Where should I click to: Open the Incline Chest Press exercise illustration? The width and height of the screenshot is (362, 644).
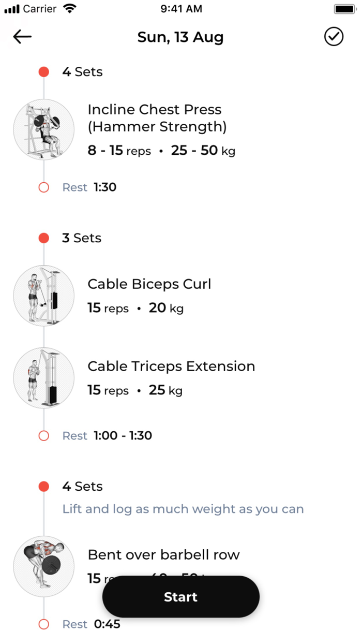[x=44, y=130]
